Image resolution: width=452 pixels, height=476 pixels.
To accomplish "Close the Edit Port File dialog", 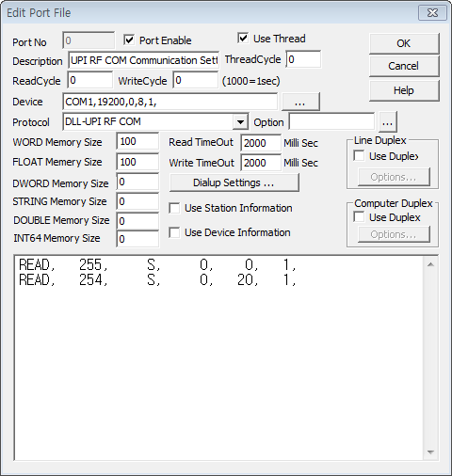I will [x=432, y=13].
